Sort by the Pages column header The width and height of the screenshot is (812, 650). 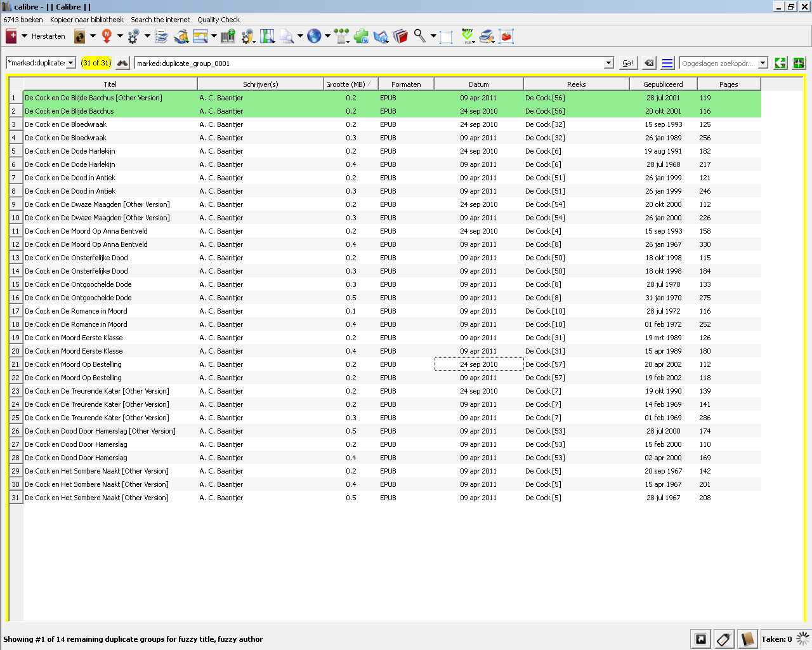point(729,84)
